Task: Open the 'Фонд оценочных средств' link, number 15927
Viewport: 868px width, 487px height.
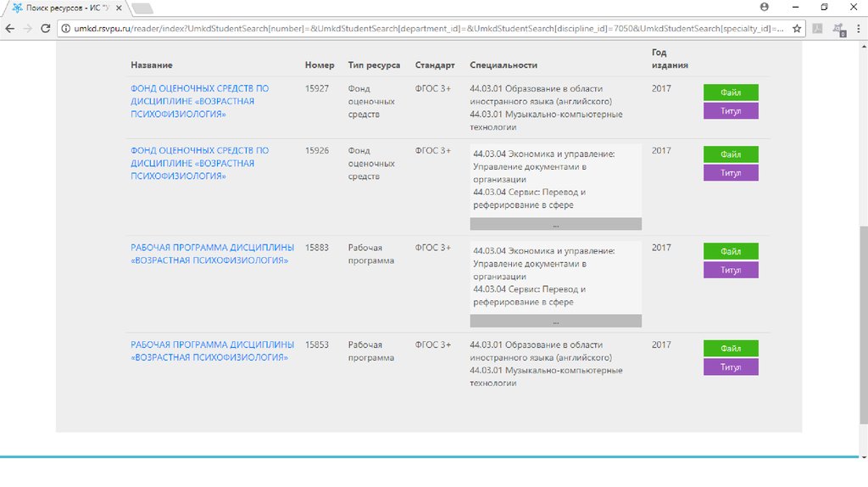Action: (x=200, y=101)
